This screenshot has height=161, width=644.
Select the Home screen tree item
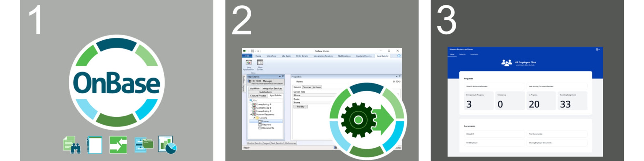pos(266,121)
